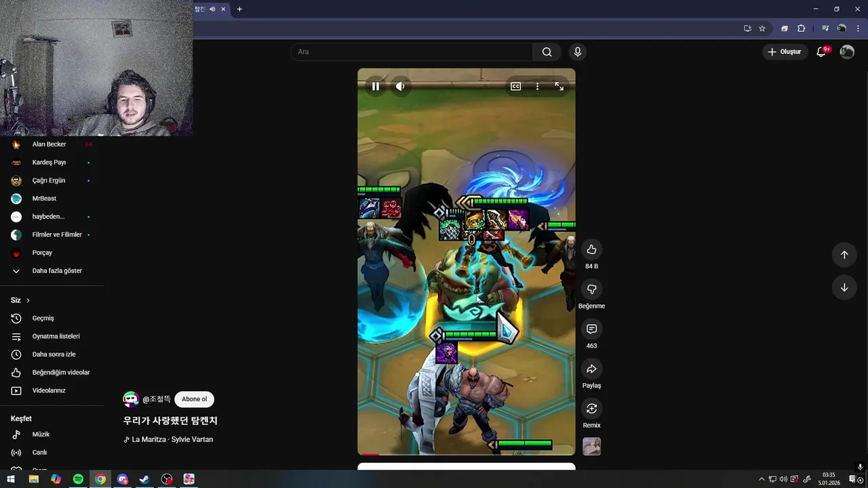Show hidden system tray icons
The width and height of the screenshot is (868, 488).
point(762,479)
